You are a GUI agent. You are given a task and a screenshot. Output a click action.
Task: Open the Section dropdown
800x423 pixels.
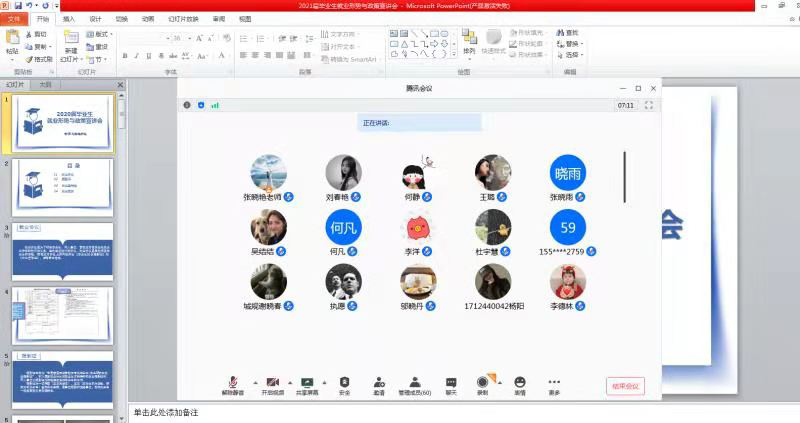click(98, 60)
